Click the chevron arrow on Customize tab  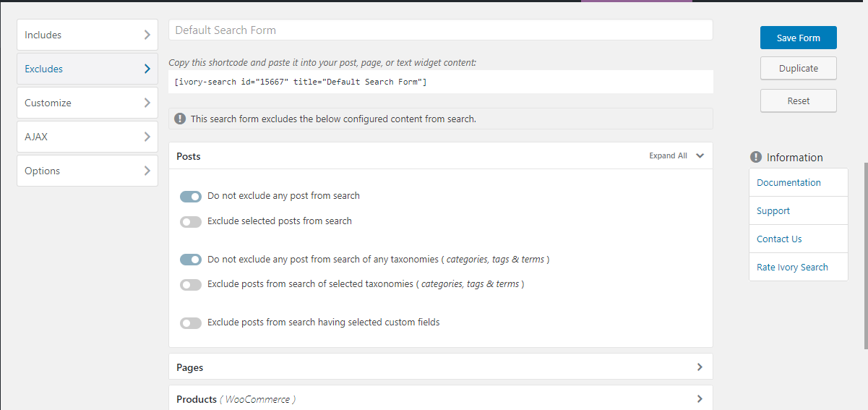(x=147, y=103)
